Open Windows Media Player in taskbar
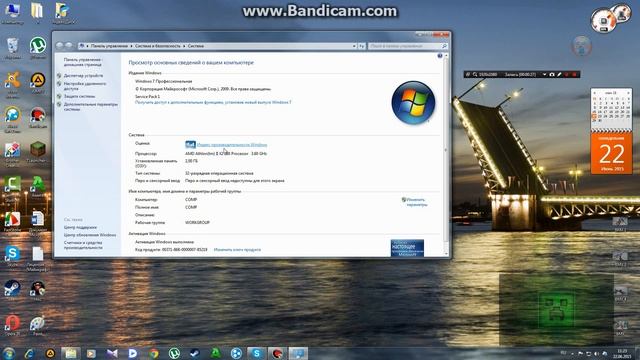The width and height of the screenshot is (640, 360). [x=91, y=353]
